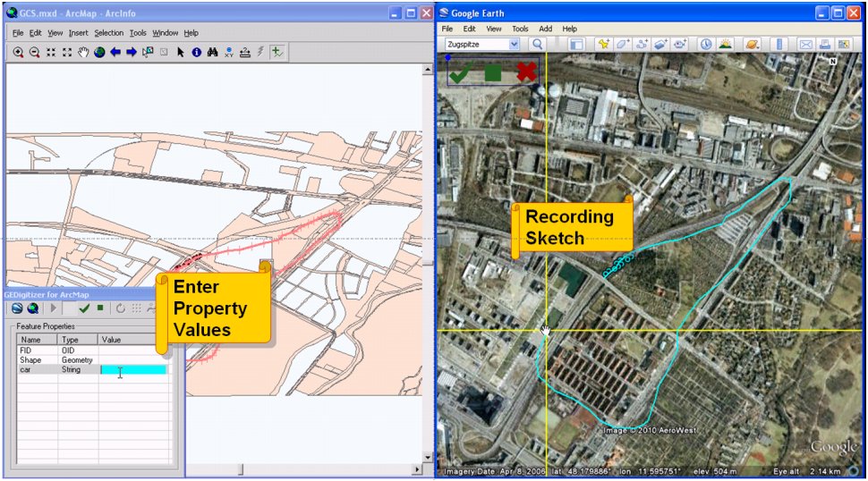Screen dimensions: 868x481
Task: Select the ArcMap Zoom In tool
Action: [x=18, y=52]
